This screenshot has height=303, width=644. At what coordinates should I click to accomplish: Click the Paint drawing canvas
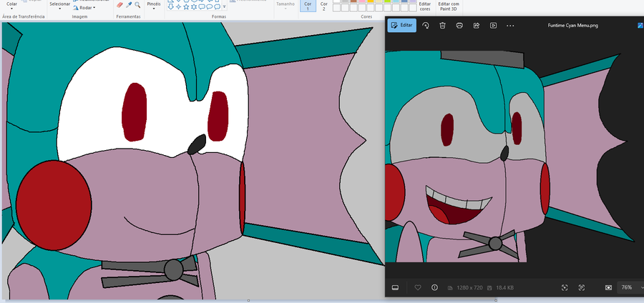[x=193, y=161]
